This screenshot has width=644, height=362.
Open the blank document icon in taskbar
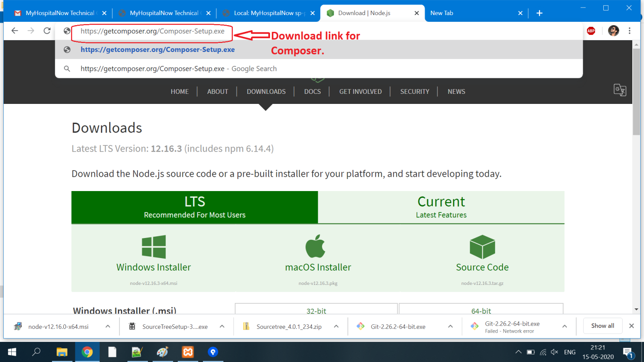coord(112,352)
